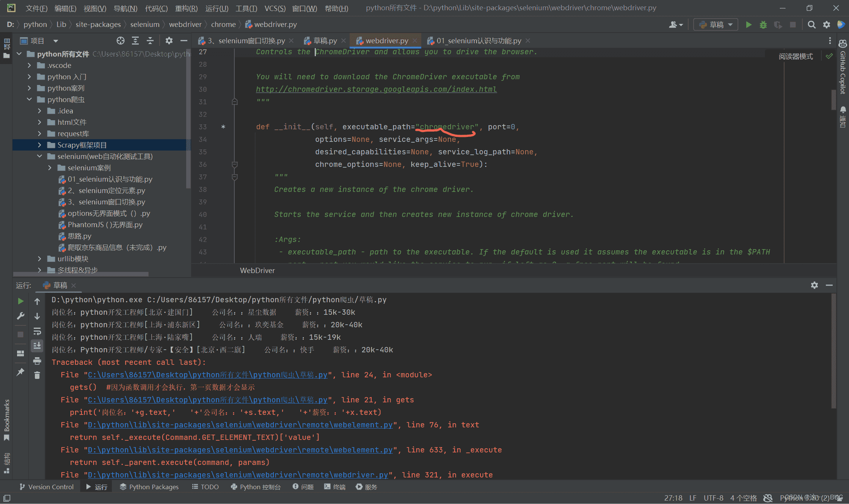Start the debugger from the toolbar
The height and width of the screenshot is (504, 849).
763,24
